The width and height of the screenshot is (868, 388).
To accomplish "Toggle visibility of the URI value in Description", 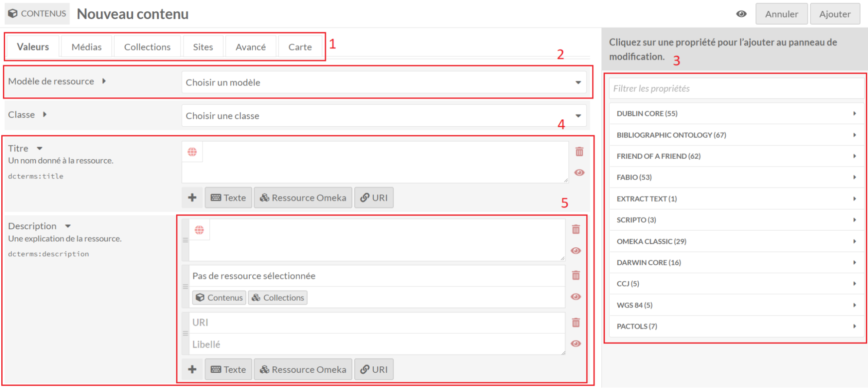I will tap(576, 344).
